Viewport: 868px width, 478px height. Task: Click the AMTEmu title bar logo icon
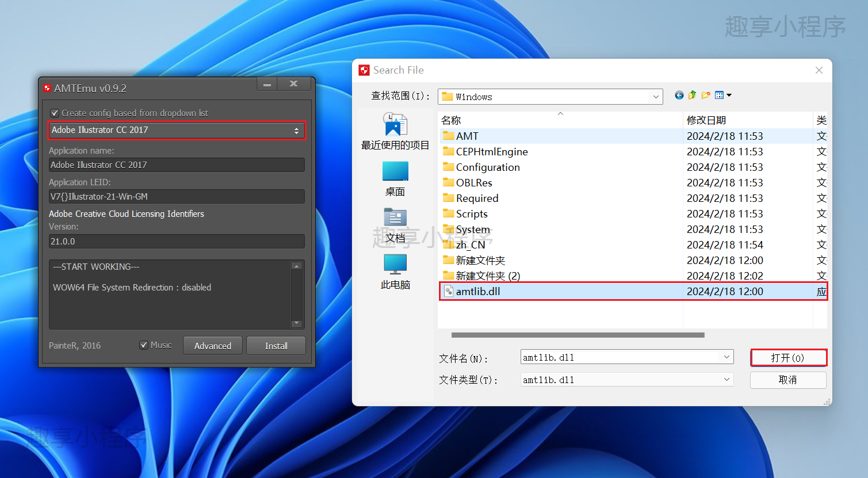[47, 88]
